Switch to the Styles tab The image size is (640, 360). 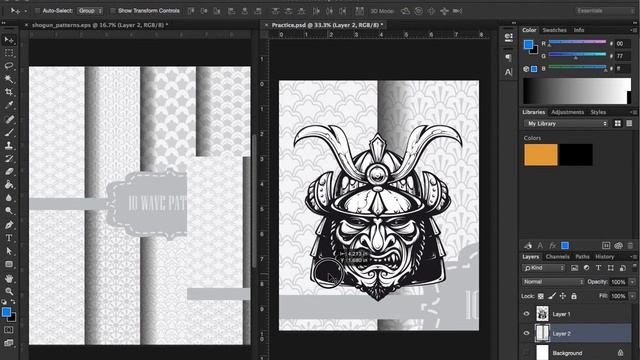598,112
